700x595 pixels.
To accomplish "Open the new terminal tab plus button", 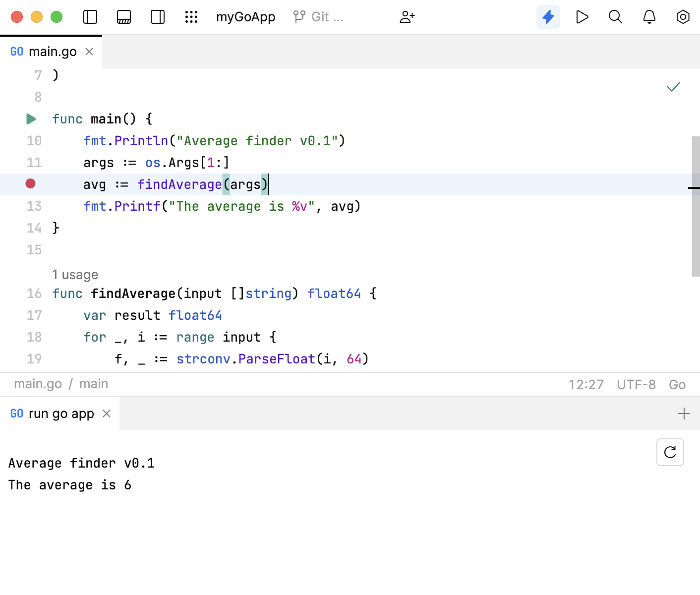I will (x=684, y=413).
